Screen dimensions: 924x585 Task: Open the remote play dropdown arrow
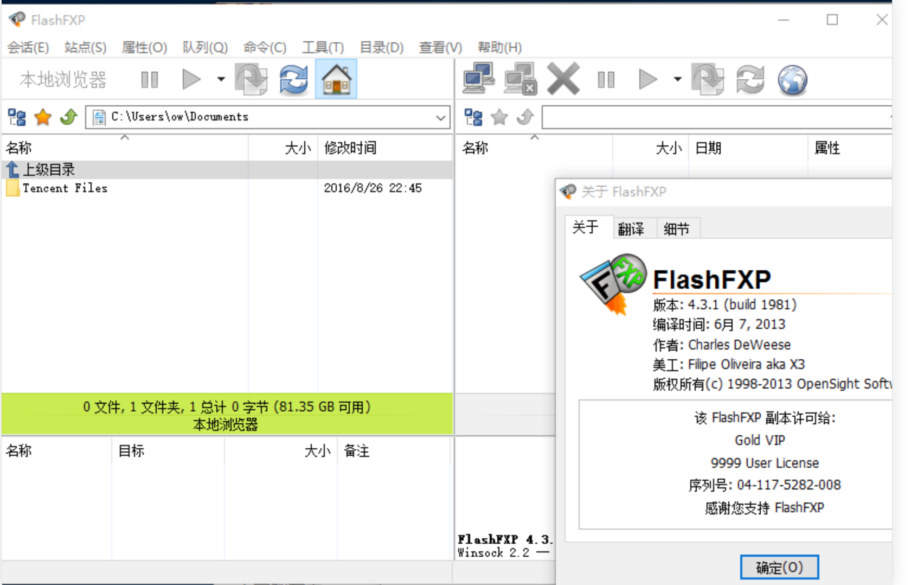(x=677, y=79)
